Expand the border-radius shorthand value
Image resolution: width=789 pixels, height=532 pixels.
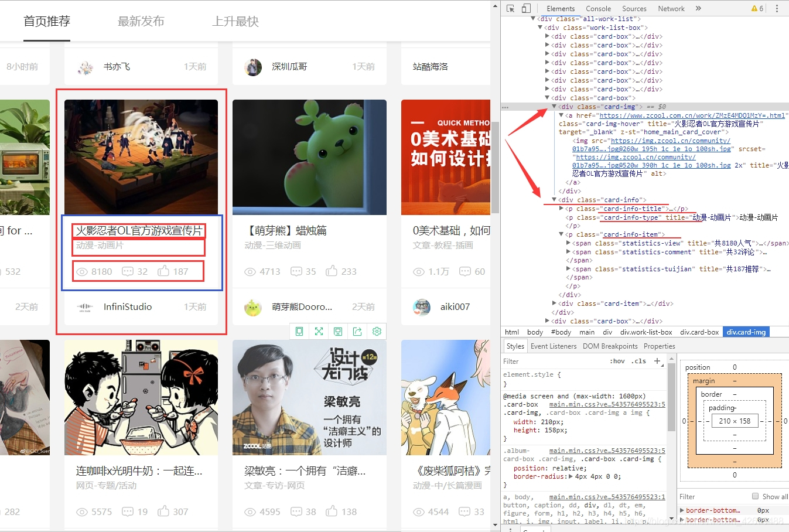[572, 476]
